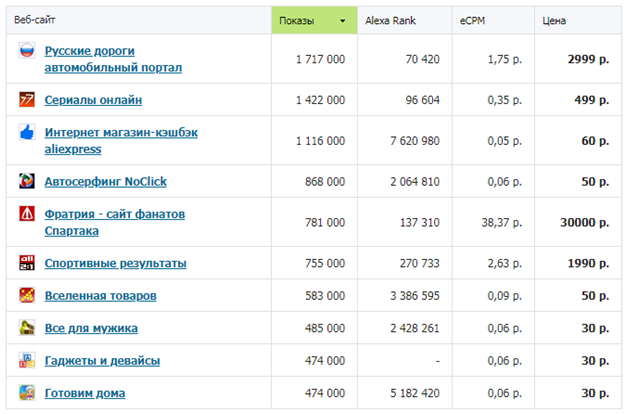The image size is (628, 414).
Task: Select the Alexa Rank value 3 386 595
Action: click(415, 296)
